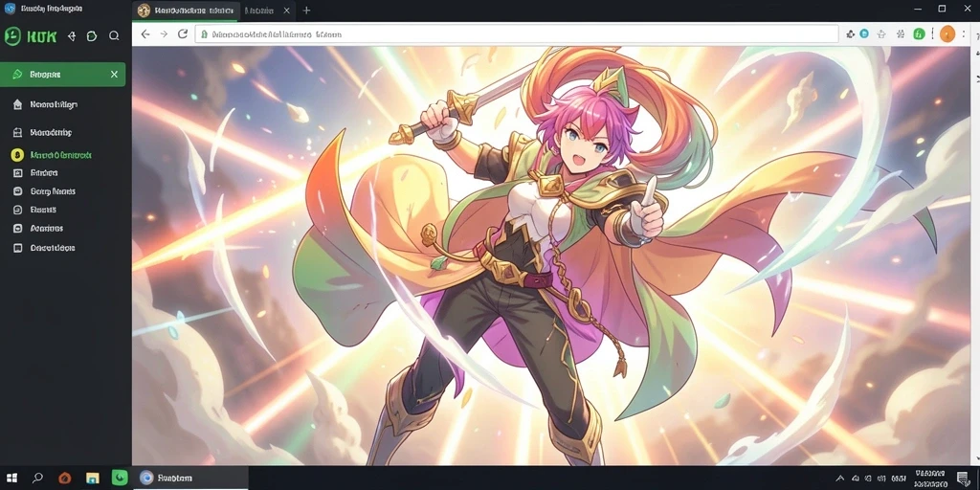Close the second browser tab
980x490 pixels.
tap(286, 11)
